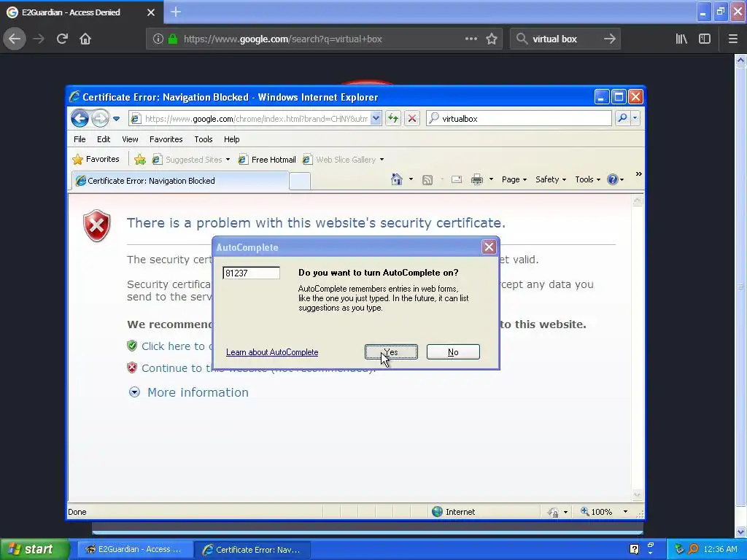Viewport: 747px width, 560px height.
Task: Expand the Print dropdown arrow in IE
Action: [491, 179]
